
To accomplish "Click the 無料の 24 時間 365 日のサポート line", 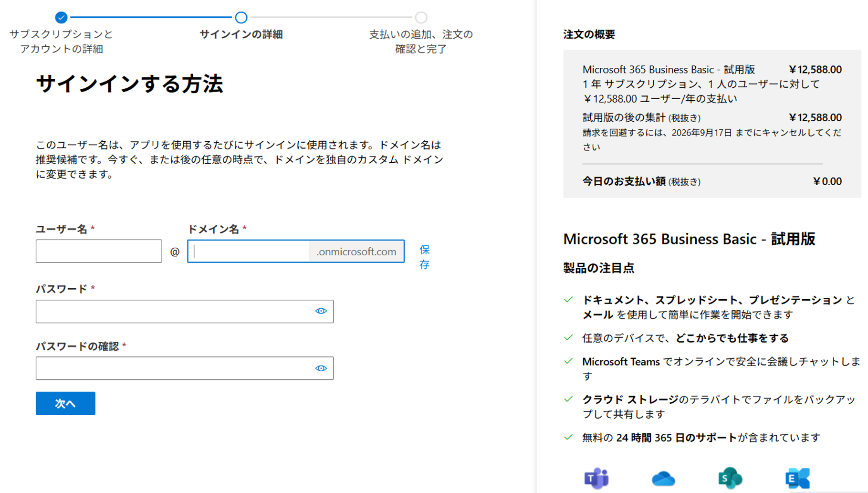I will click(701, 438).
